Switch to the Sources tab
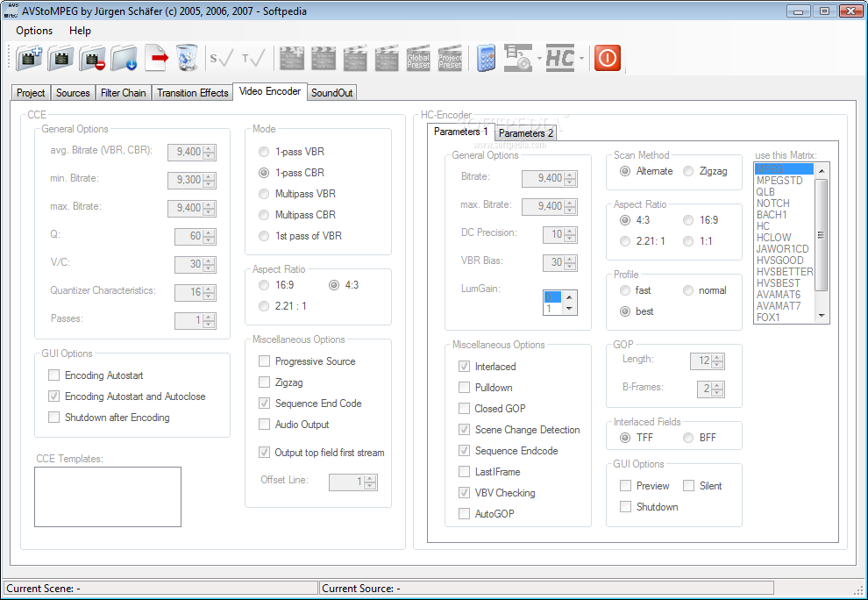The width and height of the screenshot is (868, 600). point(73,92)
